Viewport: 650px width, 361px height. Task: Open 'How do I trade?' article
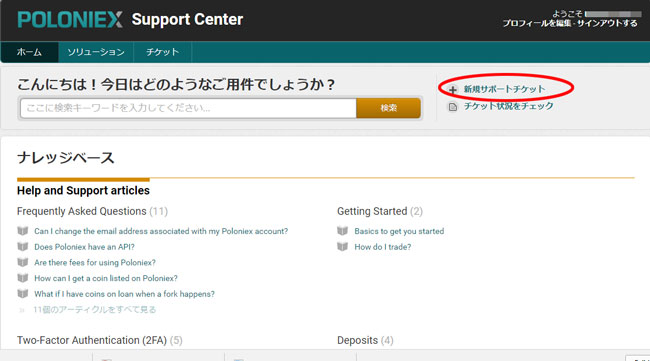pos(383,247)
